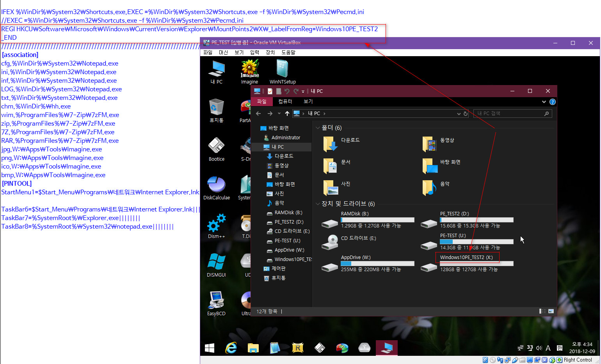Go up one folder level
The image size is (601, 364).
[x=287, y=114]
